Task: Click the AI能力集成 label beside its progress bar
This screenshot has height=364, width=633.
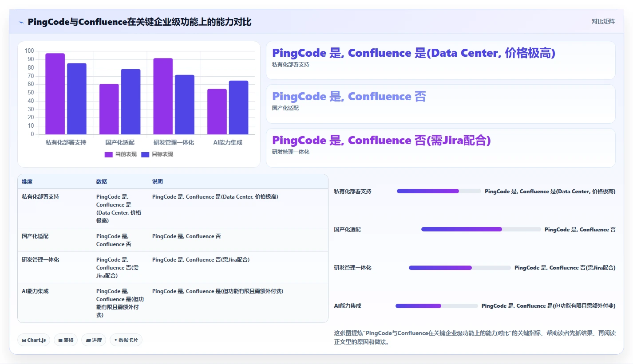Action: (348, 306)
